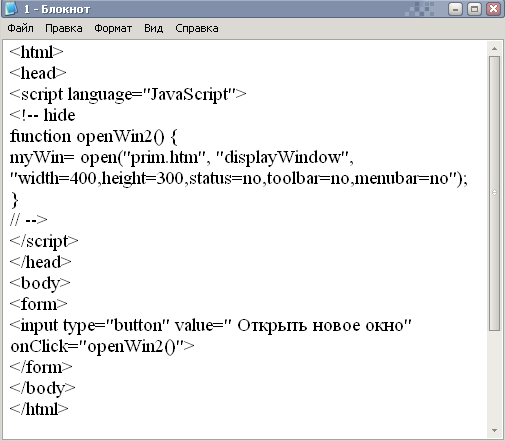Click the "1 - Блокнот" window title
Viewport: 506px width, 441px height.
(57, 9)
